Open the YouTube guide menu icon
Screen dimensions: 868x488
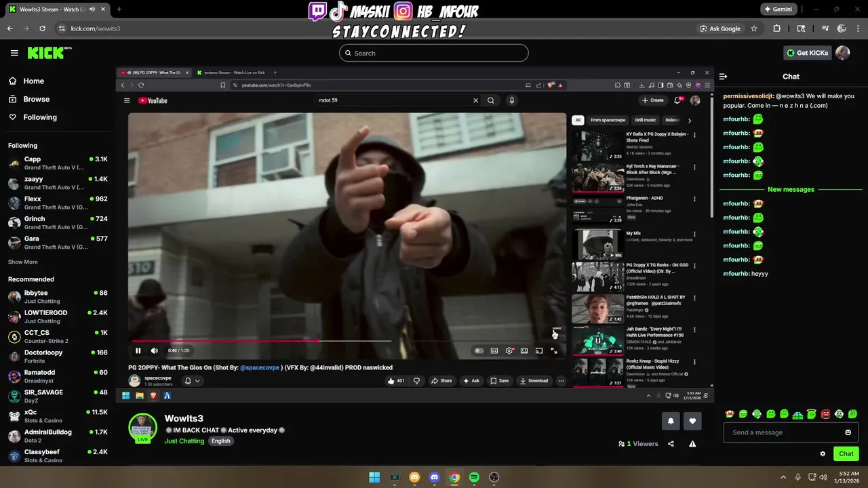tap(127, 100)
